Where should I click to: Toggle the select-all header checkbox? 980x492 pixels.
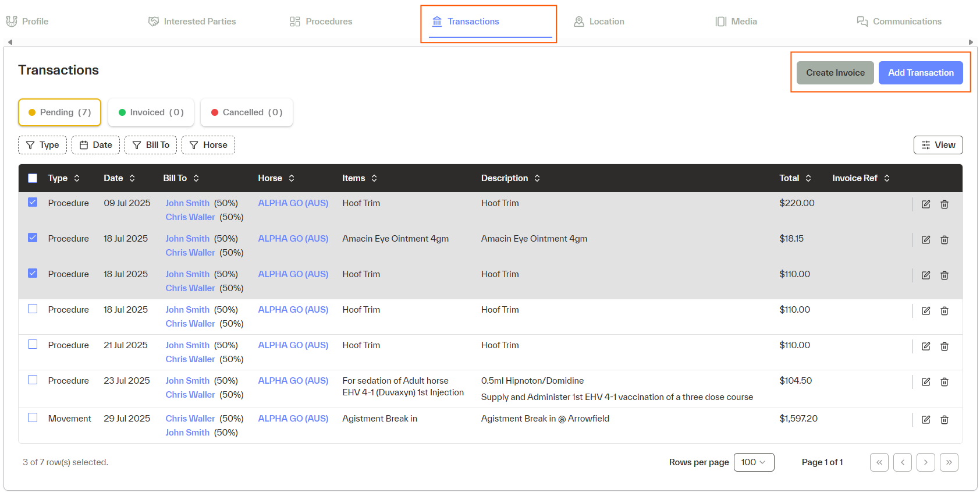[33, 178]
